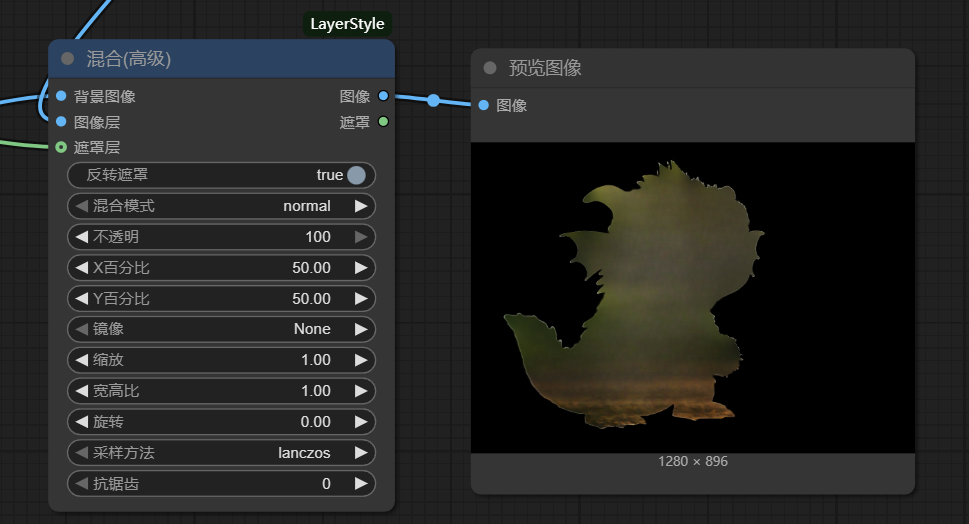Select previous 采样方法 with left arrow

(82, 452)
